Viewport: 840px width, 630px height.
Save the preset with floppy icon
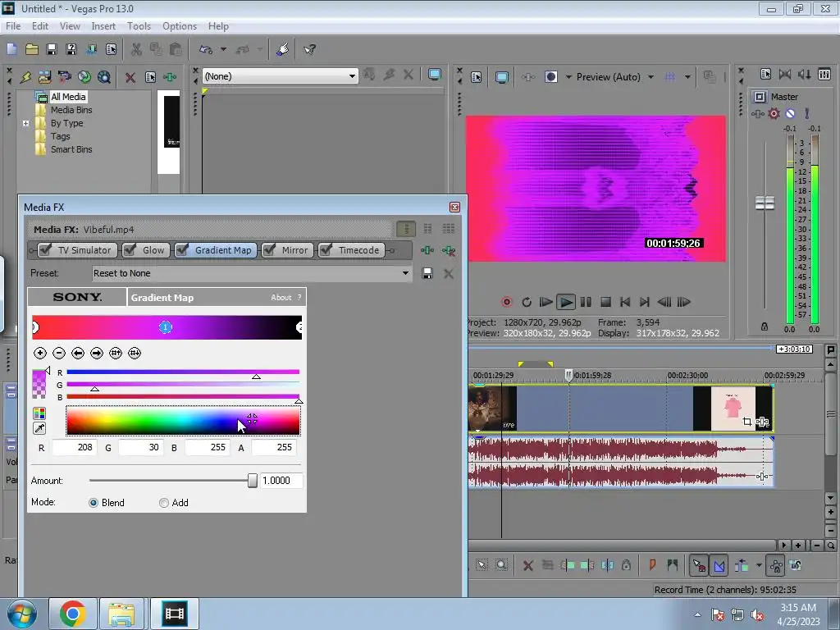(427, 273)
